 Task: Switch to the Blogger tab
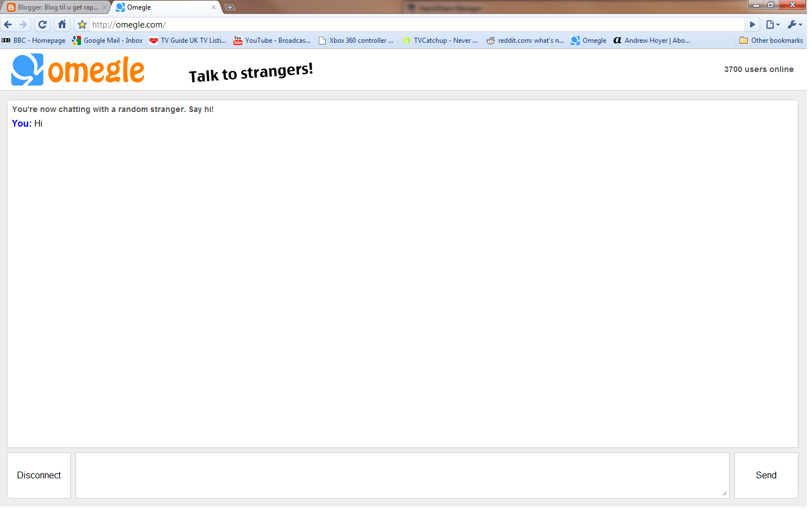click(55, 7)
